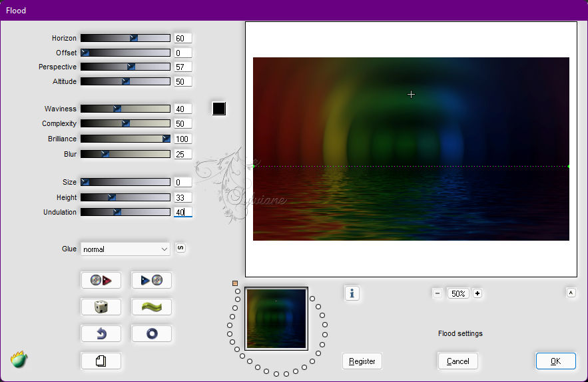
Task: Click the Blur slider track
Action: click(125, 154)
